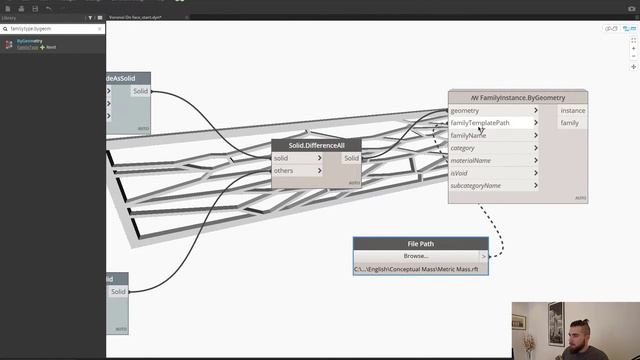Click the auto lacing label on FamilyInstance.ByGeometry
The width and height of the screenshot is (640, 360).
[x=580, y=198]
